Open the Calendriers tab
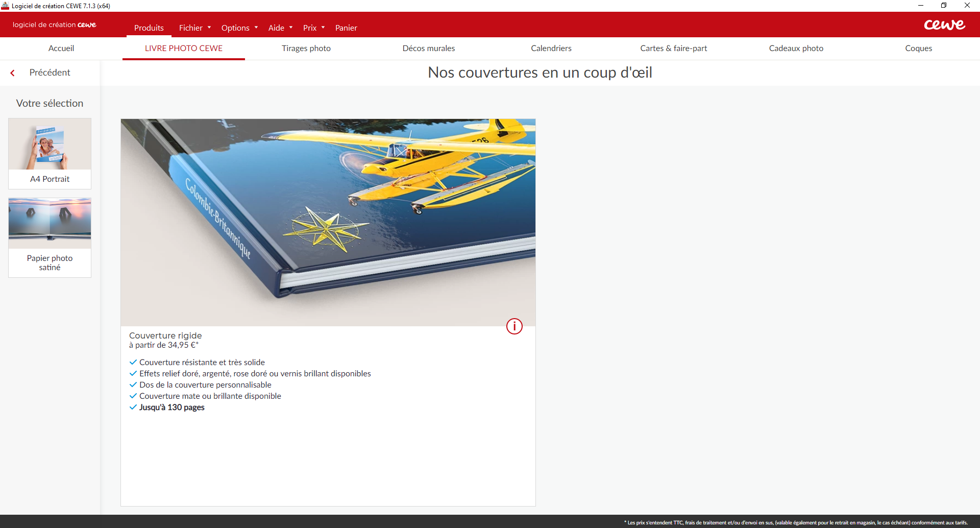 point(551,48)
